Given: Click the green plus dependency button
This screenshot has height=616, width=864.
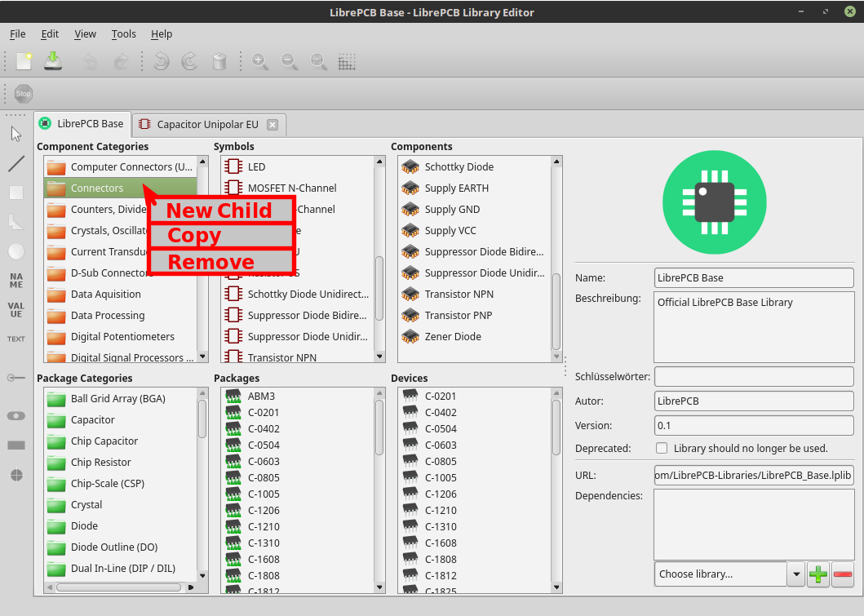Looking at the screenshot, I should [817, 574].
